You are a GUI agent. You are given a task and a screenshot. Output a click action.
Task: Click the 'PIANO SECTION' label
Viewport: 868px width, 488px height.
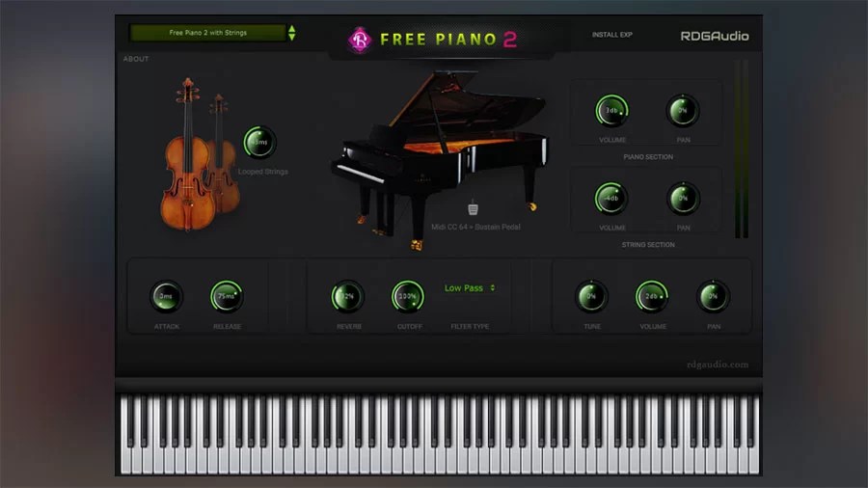[x=648, y=157]
